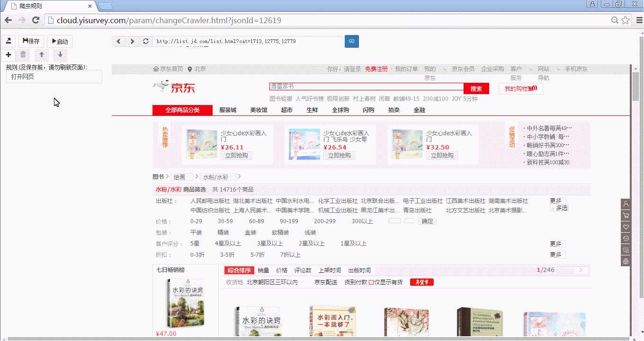The height and width of the screenshot is (341, 644).
Task: Click the add rule plus icon
Action: coord(9,55)
